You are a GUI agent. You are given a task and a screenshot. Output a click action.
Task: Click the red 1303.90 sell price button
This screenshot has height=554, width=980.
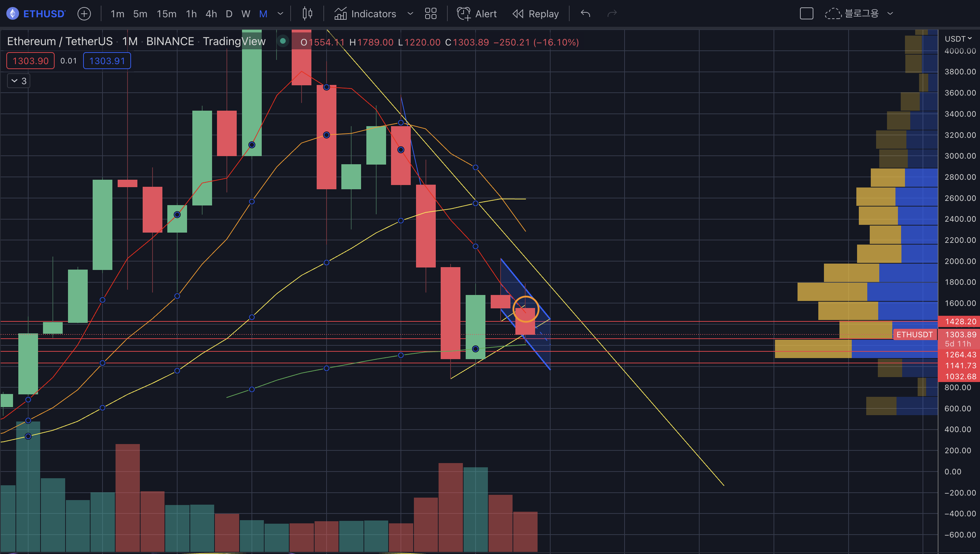pyautogui.click(x=30, y=61)
